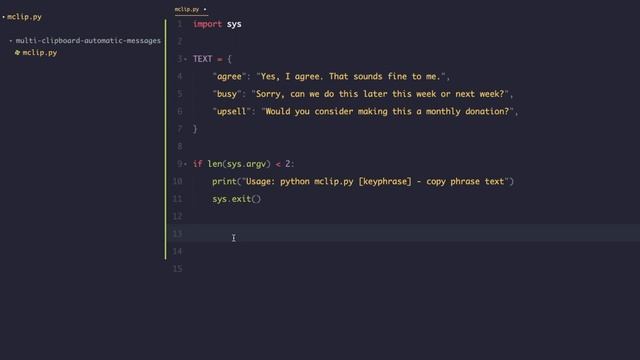Viewport: 640px width, 360px height.
Task: Click the 'Usage: python mclip.py' string
Action: (376, 181)
